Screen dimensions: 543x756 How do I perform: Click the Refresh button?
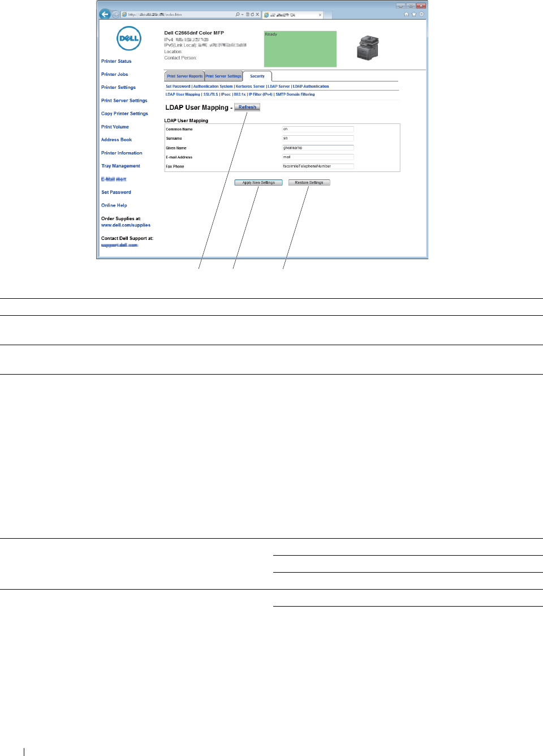[x=247, y=107]
